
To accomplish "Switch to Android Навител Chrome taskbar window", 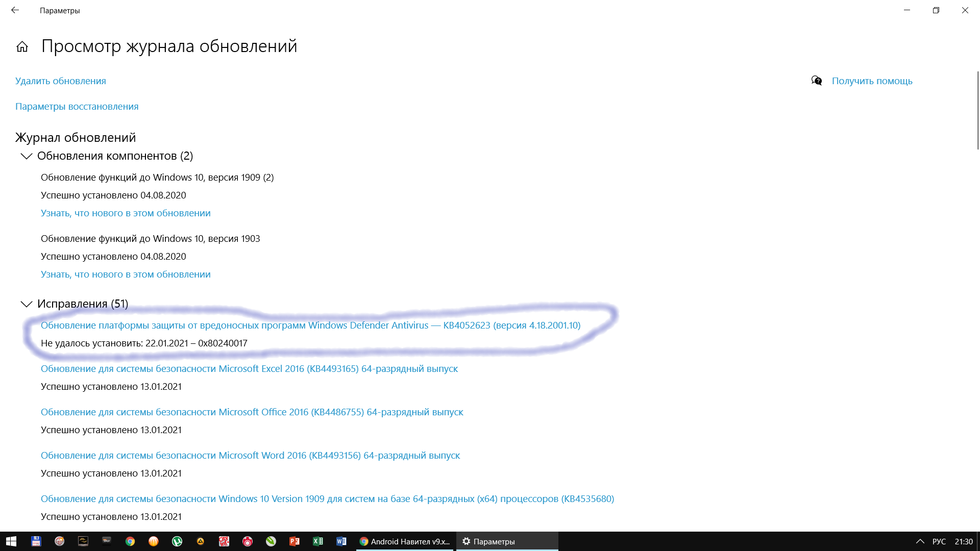I will coord(404,541).
